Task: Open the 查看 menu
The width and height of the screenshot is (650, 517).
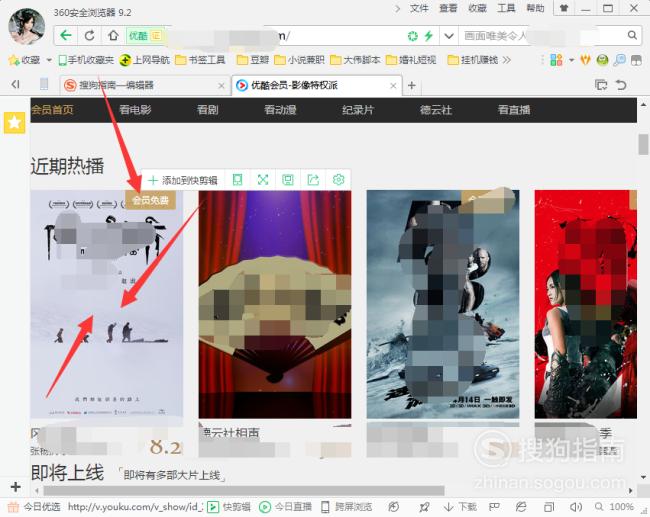Action: click(x=448, y=8)
